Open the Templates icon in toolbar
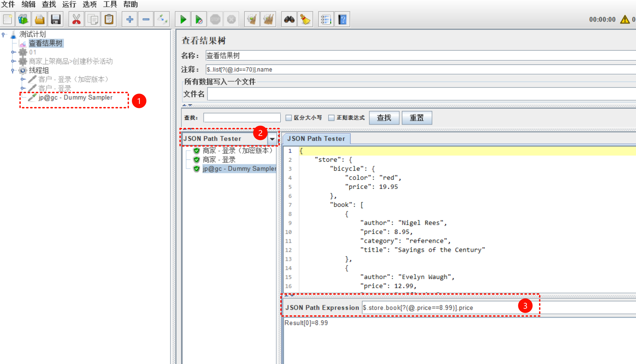636x364 pixels. click(23, 20)
